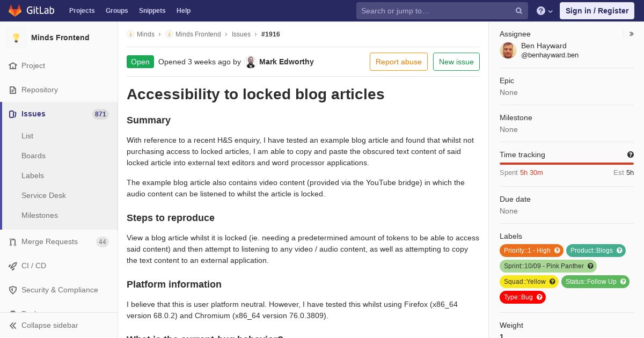This screenshot has height=338, width=644.
Task: Click the Repository file icon
Action: point(13,90)
